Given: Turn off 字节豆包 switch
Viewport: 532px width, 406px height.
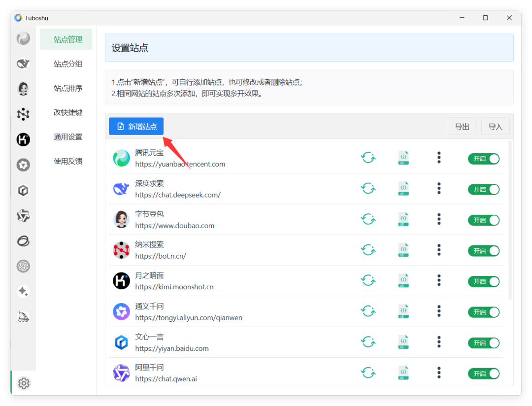Looking at the screenshot, I should pos(484,220).
